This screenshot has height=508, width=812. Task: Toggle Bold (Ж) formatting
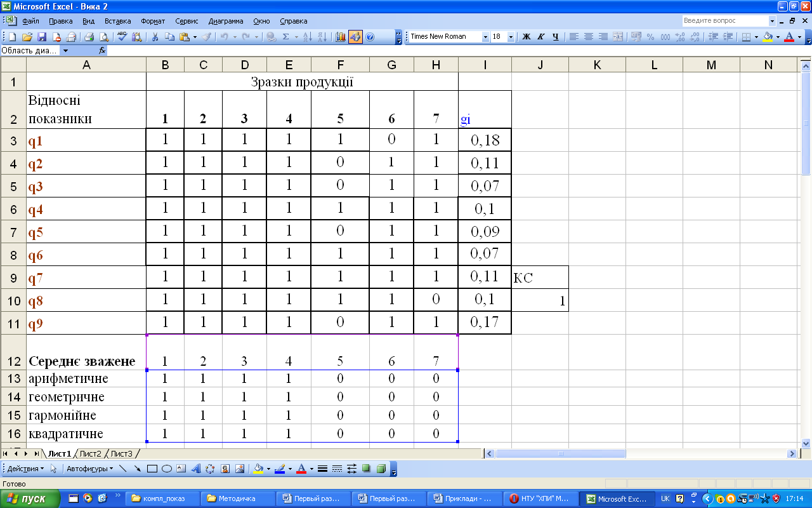[526, 37]
